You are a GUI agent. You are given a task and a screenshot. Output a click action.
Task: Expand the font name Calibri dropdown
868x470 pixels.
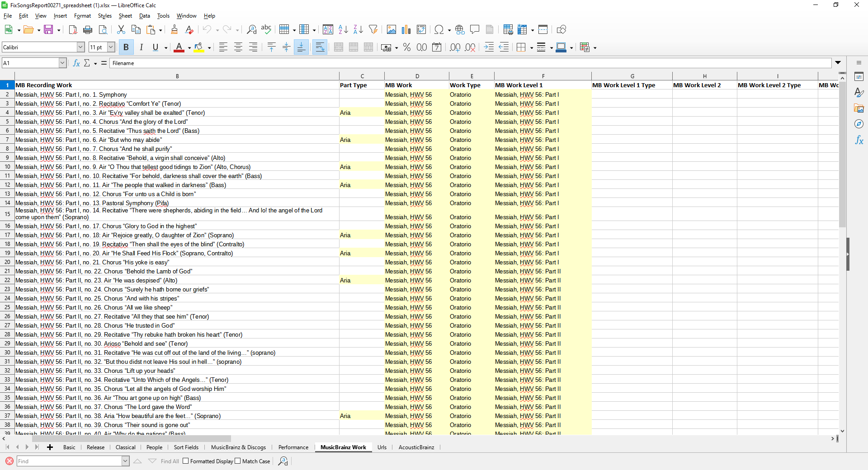coord(80,47)
